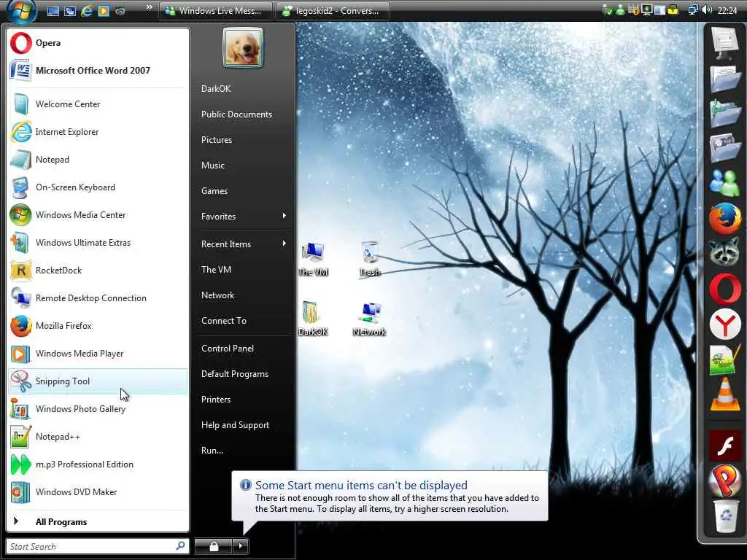Launch Internet Explorer from Start menu
This screenshot has height=560, width=747.
coord(98,132)
